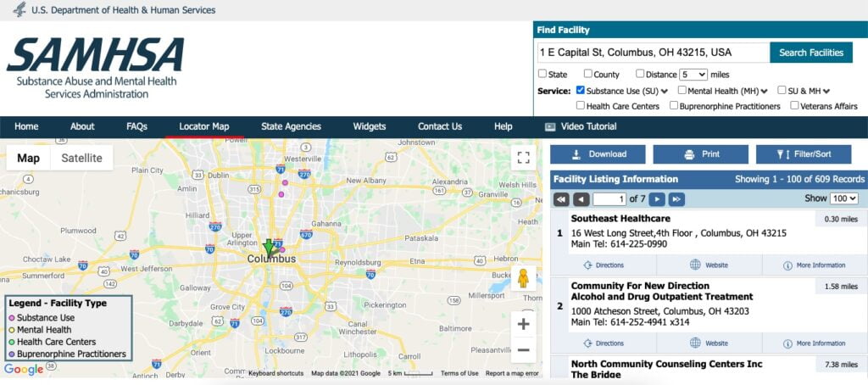Open FAQs in navigation bar

coord(136,126)
